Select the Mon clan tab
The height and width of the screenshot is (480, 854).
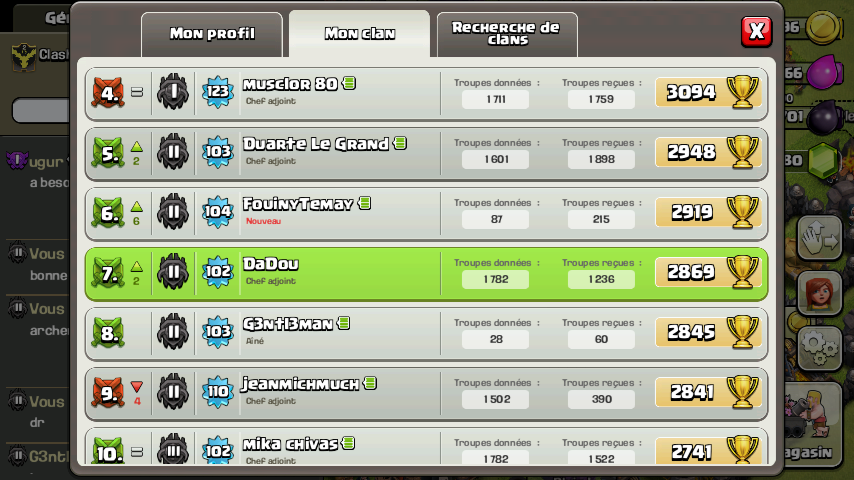[x=359, y=34]
